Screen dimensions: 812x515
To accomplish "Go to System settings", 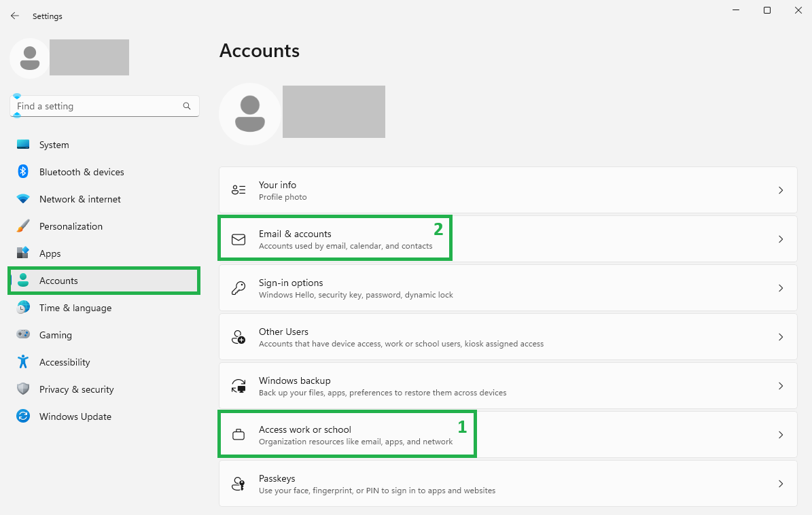I will [x=104, y=145].
